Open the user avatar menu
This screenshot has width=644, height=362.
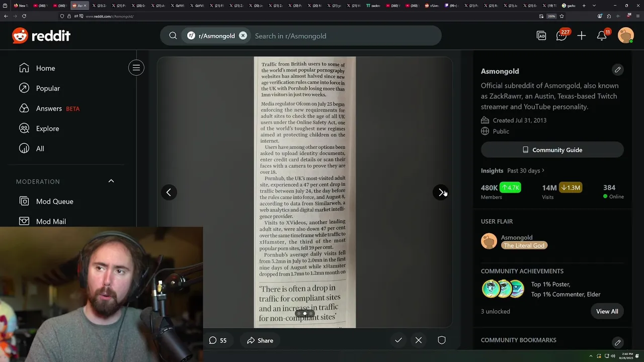(625, 36)
